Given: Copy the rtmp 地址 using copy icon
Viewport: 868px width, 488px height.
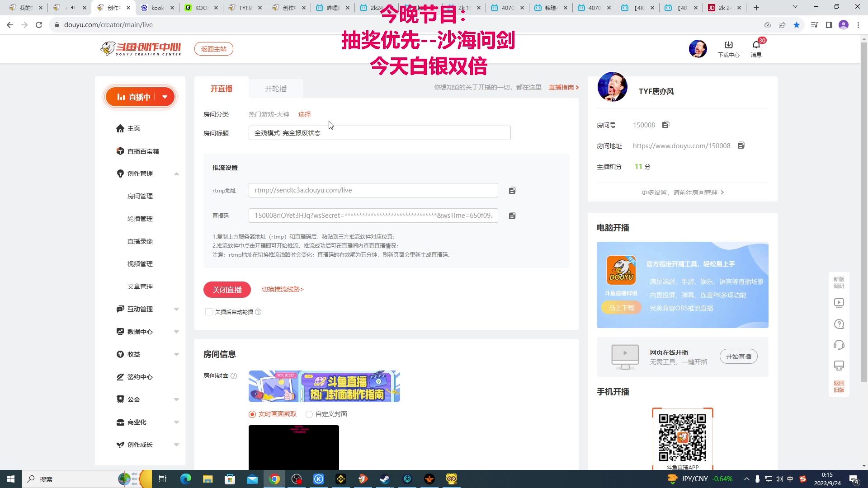Looking at the screenshot, I should pos(512,190).
